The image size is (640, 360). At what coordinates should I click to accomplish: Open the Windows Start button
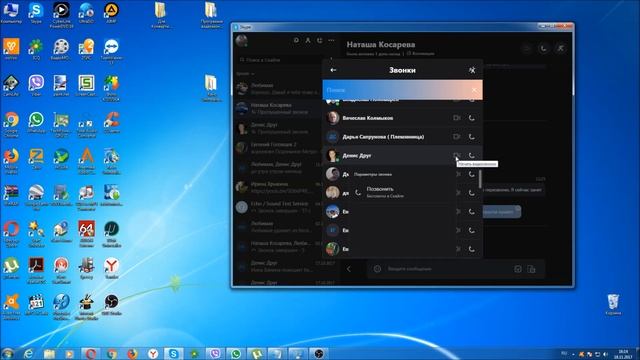pyautogui.click(x=8, y=353)
